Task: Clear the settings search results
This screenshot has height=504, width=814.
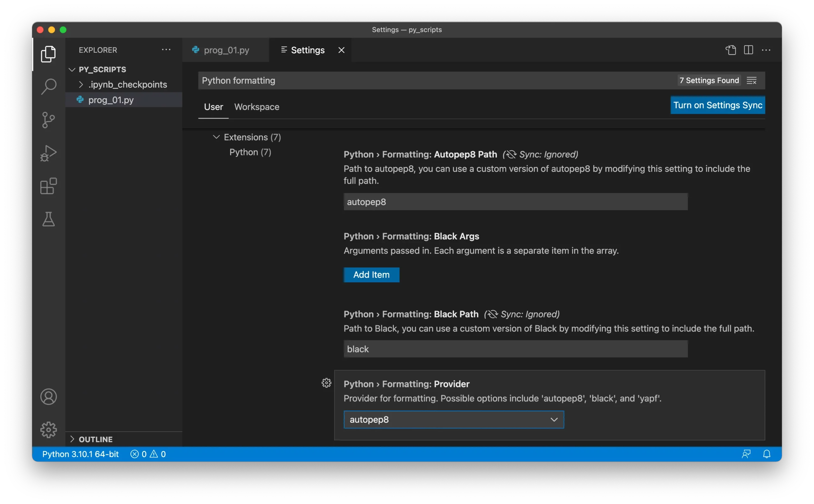Action: point(752,80)
